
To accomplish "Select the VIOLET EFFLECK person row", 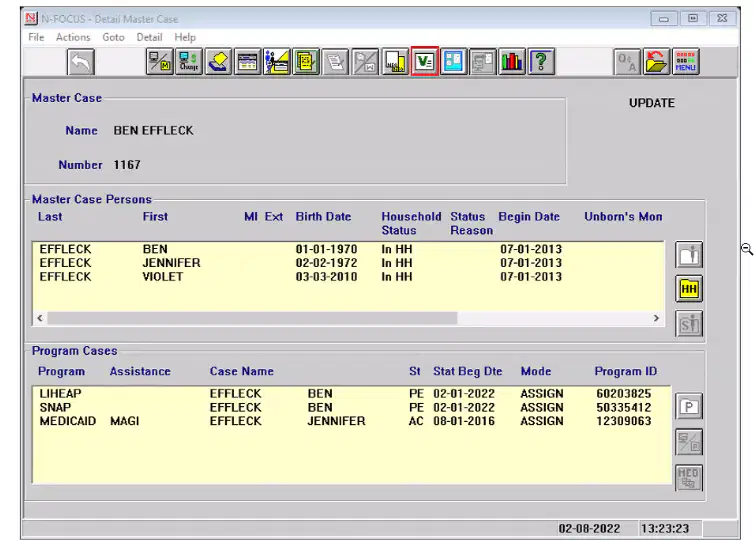I will pos(348,277).
